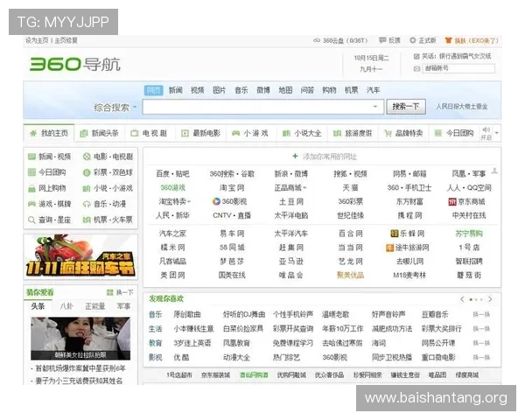The height and width of the screenshot is (420, 525).
Task: Click the 最新电影 tab film icon
Action: coord(185,133)
